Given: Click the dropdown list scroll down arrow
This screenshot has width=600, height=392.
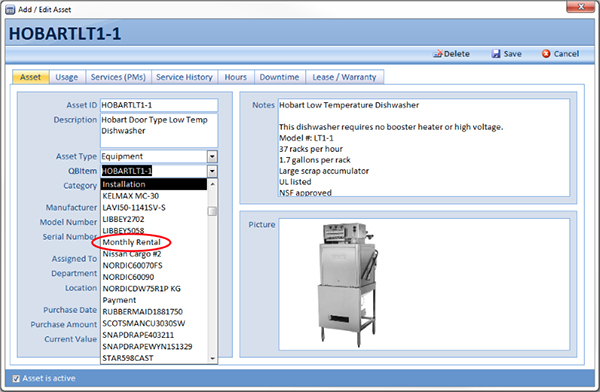Looking at the screenshot, I should [x=212, y=359].
